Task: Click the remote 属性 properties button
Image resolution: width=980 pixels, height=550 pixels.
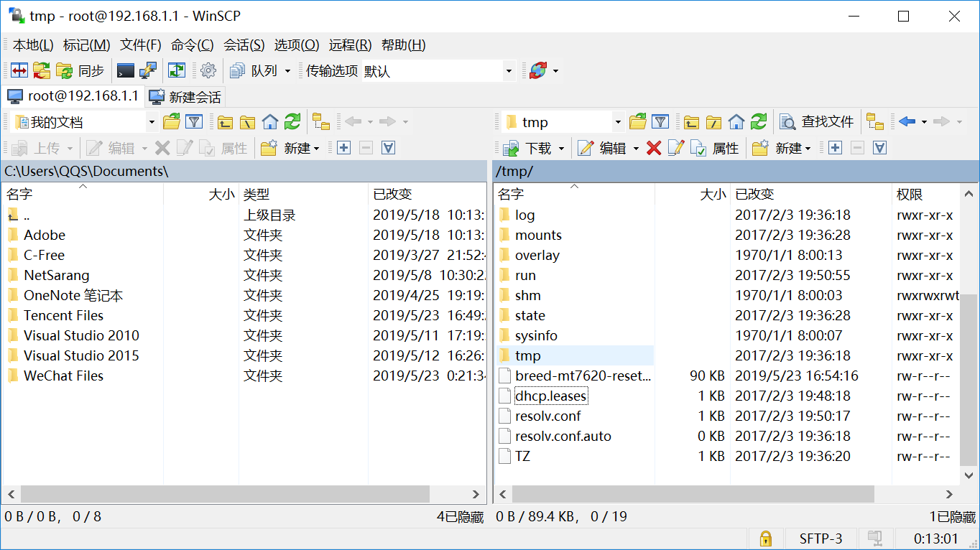Action: tap(715, 148)
